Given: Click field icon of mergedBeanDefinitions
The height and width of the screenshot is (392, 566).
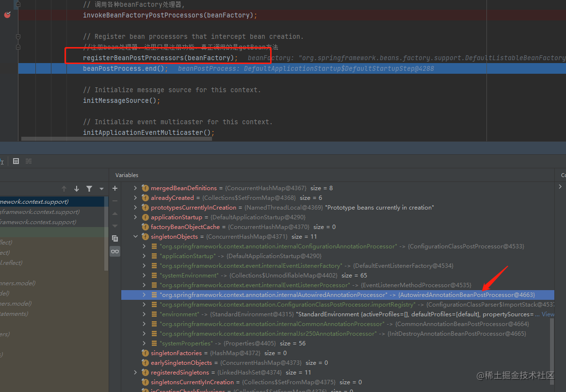Looking at the screenshot, I should click(145, 188).
